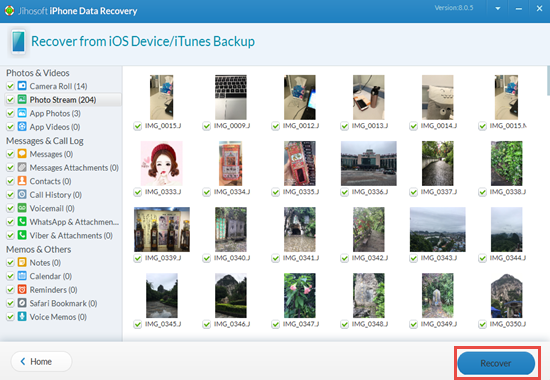The height and width of the screenshot is (380, 550).
Task: Click the Photo Stream icon
Action: [22, 99]
